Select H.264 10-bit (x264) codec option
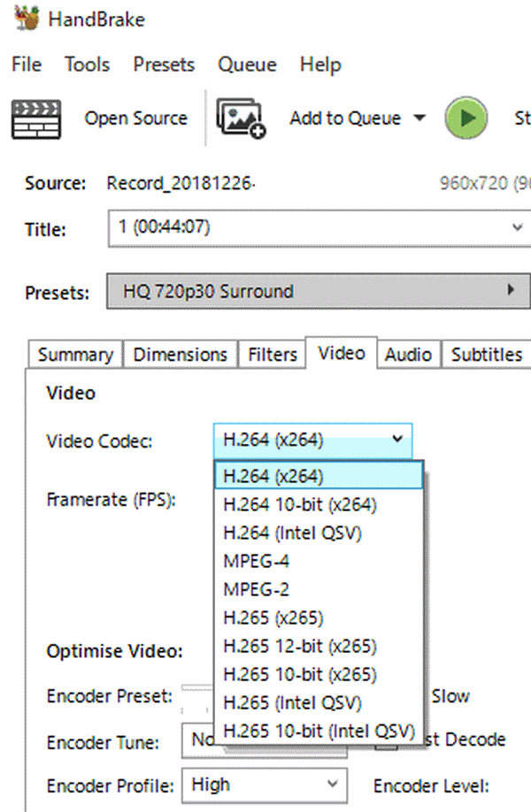531x812 pixels. [319, 504]
